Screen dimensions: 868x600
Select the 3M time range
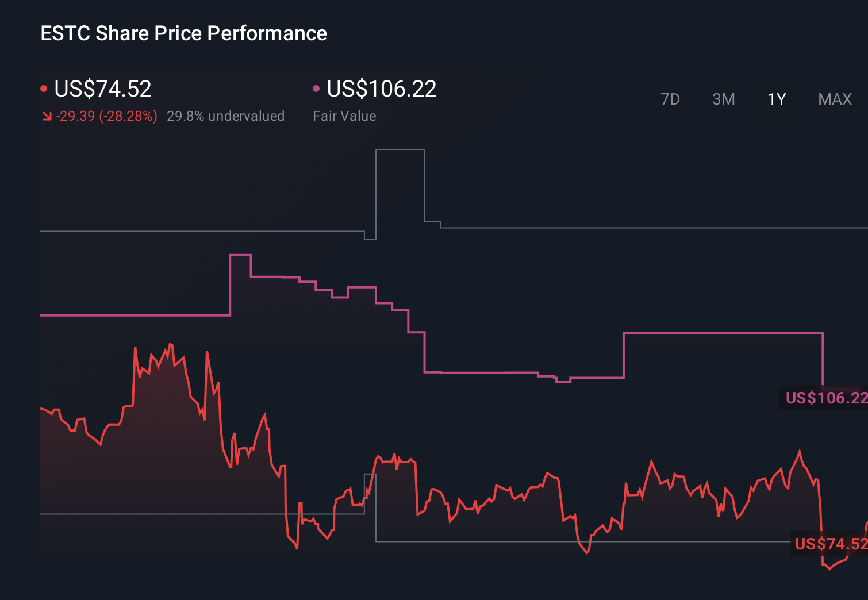tap(724, 99)
